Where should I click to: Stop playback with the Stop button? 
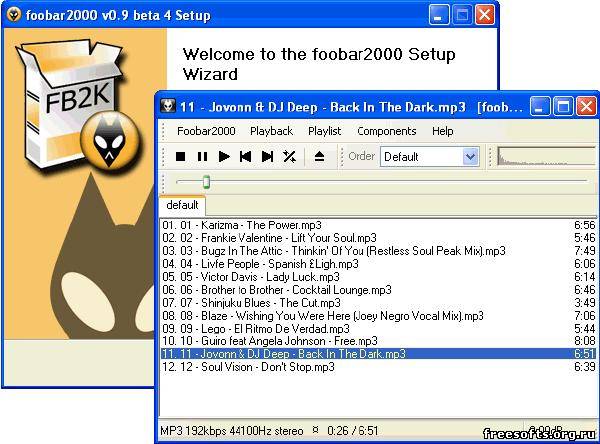coord(181,157)
